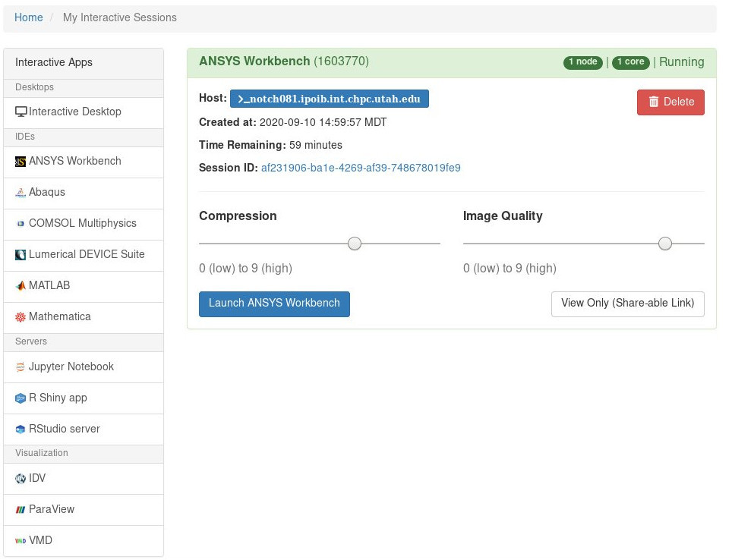The height and width of the screenshot is (560, 732).
Task: Go to Home in the breadcrumb
Action: pos(29,17)
